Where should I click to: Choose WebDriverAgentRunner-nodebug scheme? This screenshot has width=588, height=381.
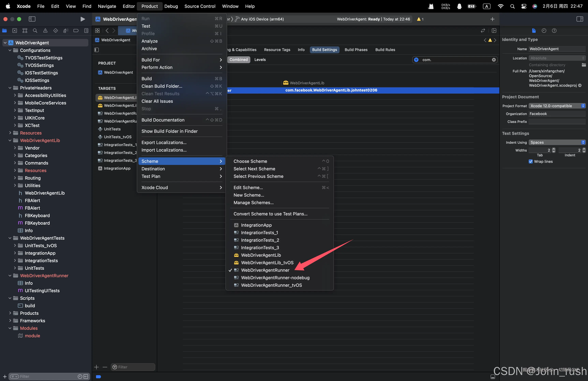(x=275, y=278)
